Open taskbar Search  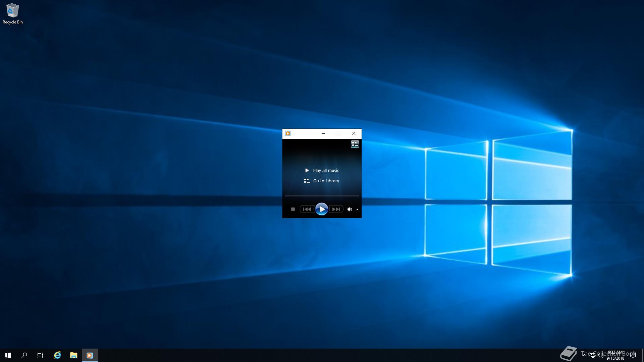click(x=24, y=355)
